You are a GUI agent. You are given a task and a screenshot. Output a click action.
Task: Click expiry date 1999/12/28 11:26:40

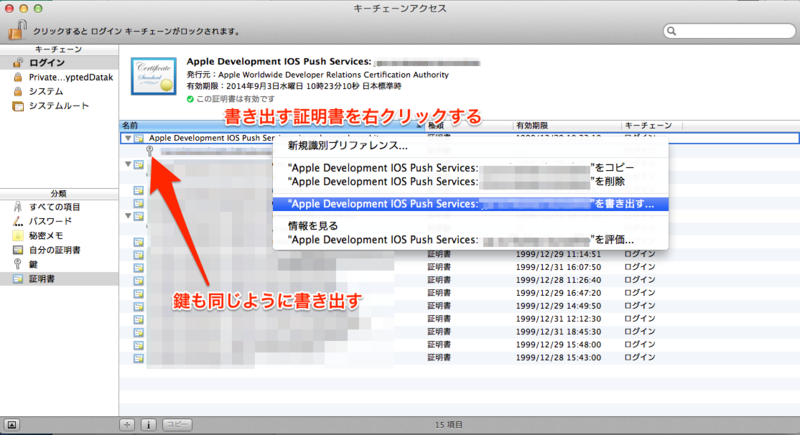pos(558,280)
